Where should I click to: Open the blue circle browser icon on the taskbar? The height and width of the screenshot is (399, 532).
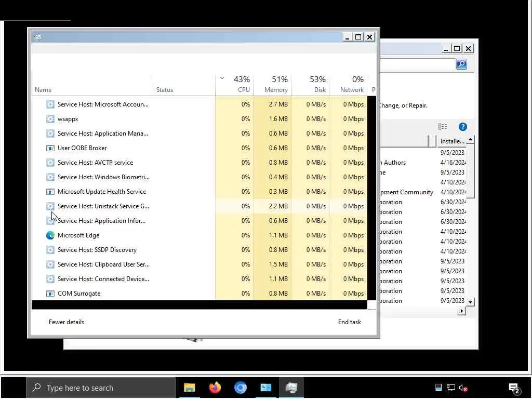point(240,388)
